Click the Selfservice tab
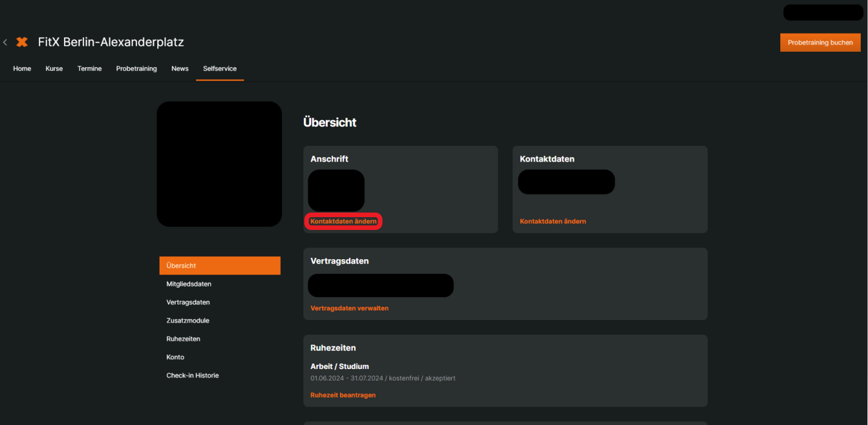 [220, 69]
